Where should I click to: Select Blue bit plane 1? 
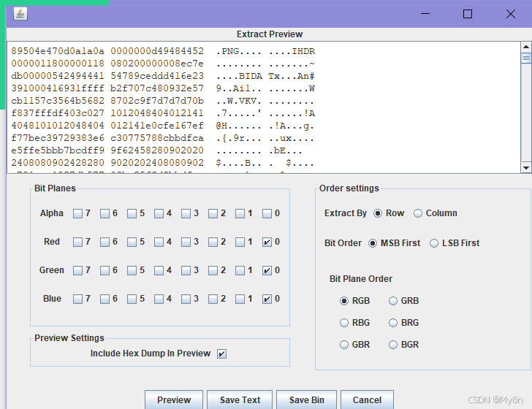click(240, 299)
